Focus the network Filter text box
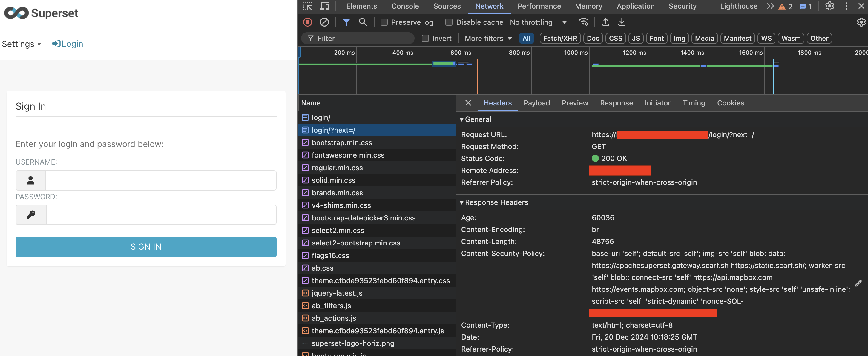Viewport: 868px width, 356px height. pos(358,39)
